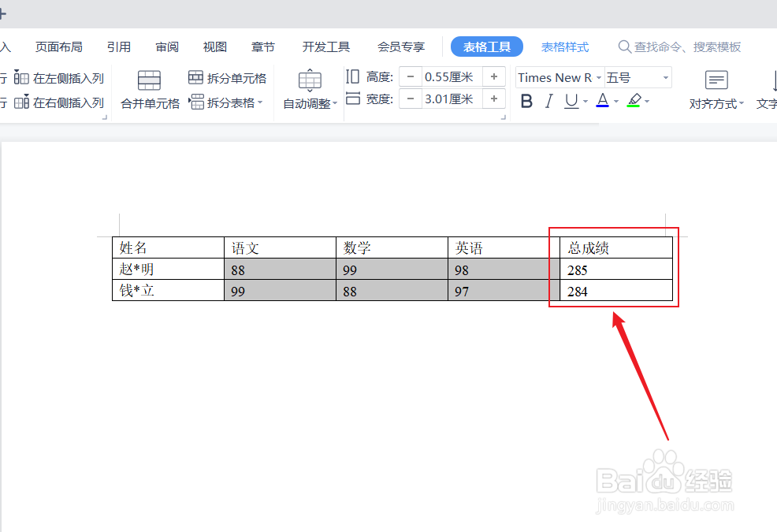Click the 会员专享 menu item
777x532 pixels.
pyautogui.click(x=400, y=47)
